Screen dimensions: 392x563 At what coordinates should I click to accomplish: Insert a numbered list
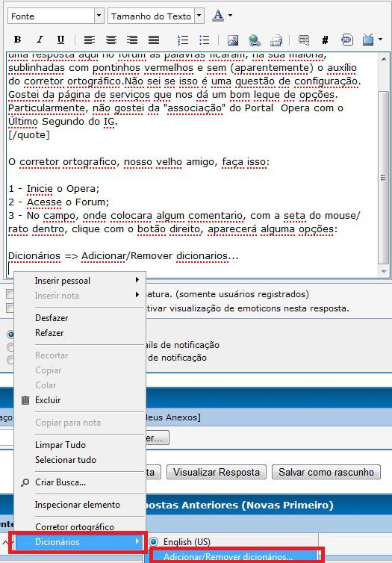click(183, 40)
